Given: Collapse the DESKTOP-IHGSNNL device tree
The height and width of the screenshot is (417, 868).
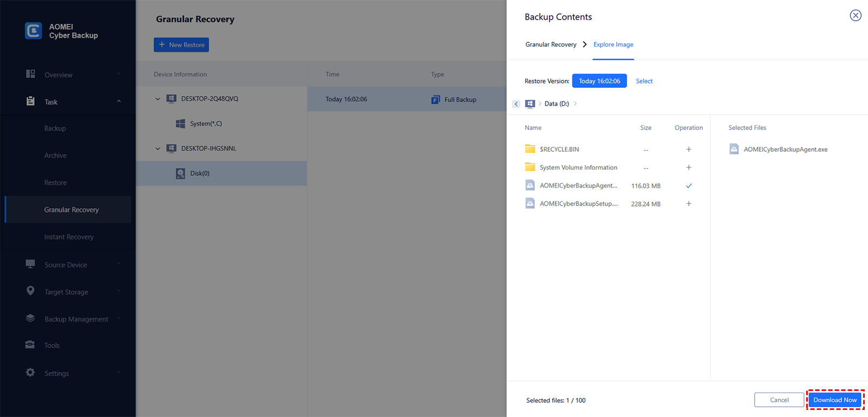Looking at the screenshot, I should pos(158,149).
